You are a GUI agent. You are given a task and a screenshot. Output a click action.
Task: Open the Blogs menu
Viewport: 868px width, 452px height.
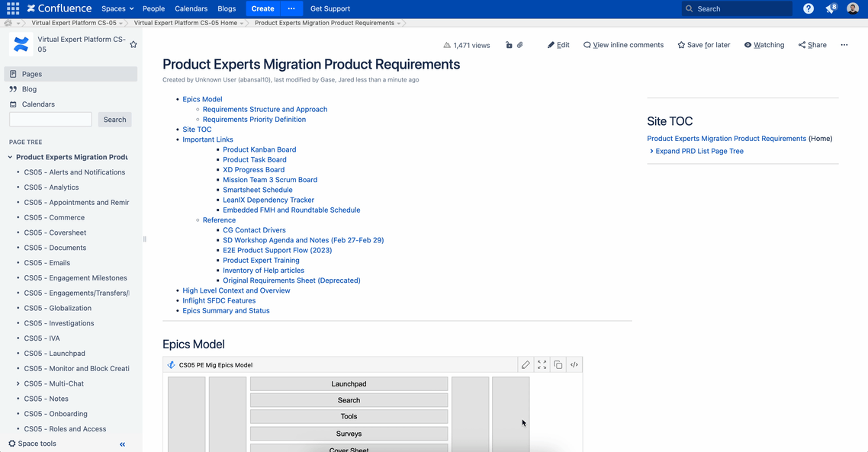227,8
